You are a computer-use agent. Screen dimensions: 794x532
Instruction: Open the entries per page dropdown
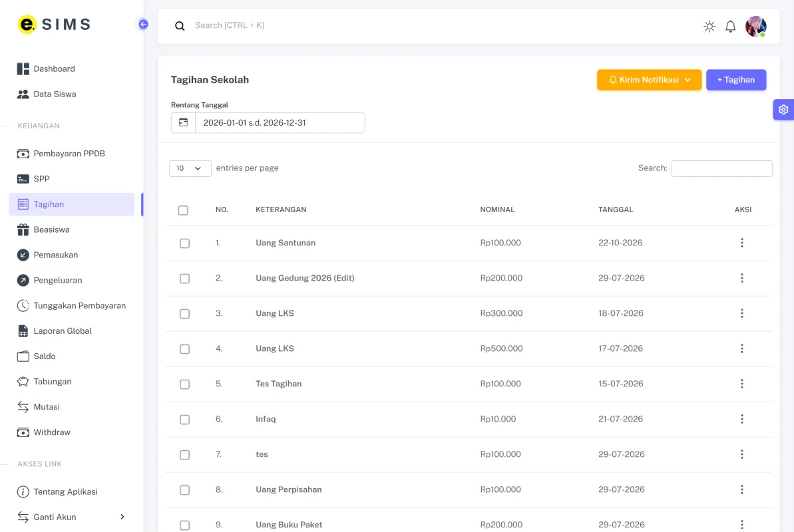(x=190, y=168)
